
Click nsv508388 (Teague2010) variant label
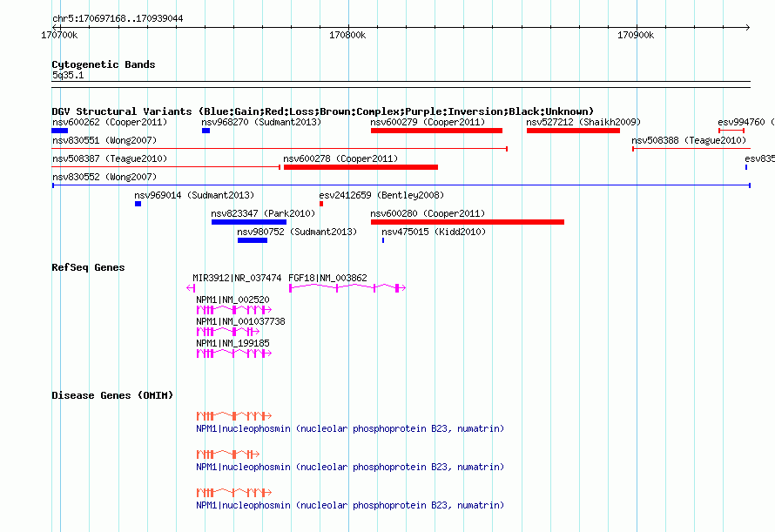689,140
